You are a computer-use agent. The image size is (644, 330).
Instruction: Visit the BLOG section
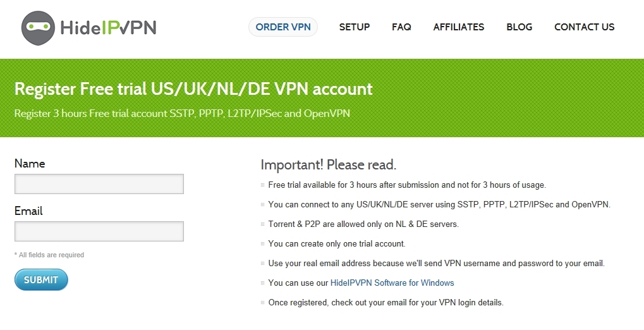(x=519, y=27)
